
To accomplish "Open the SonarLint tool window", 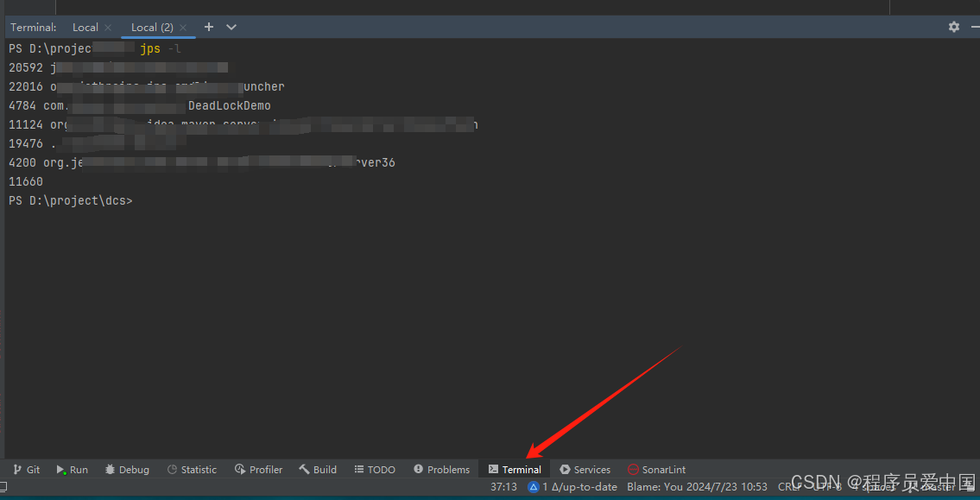I will [x=657, y=470].
